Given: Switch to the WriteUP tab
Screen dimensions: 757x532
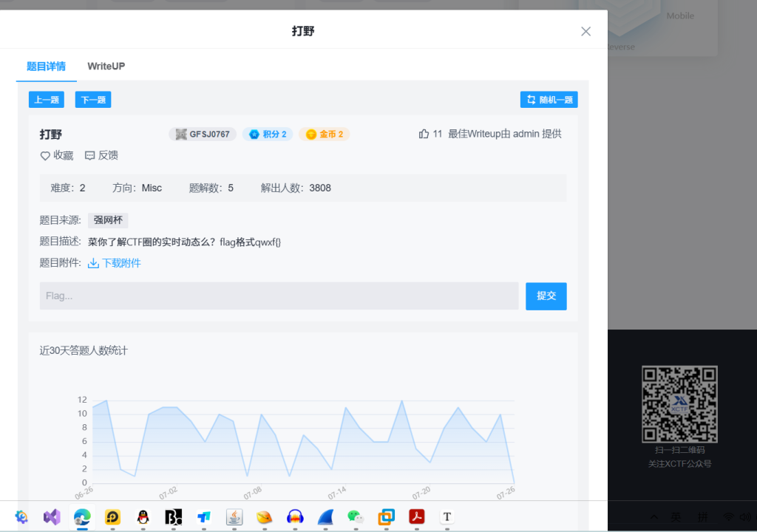Looking at the screenshot, I should click(106, 66).
